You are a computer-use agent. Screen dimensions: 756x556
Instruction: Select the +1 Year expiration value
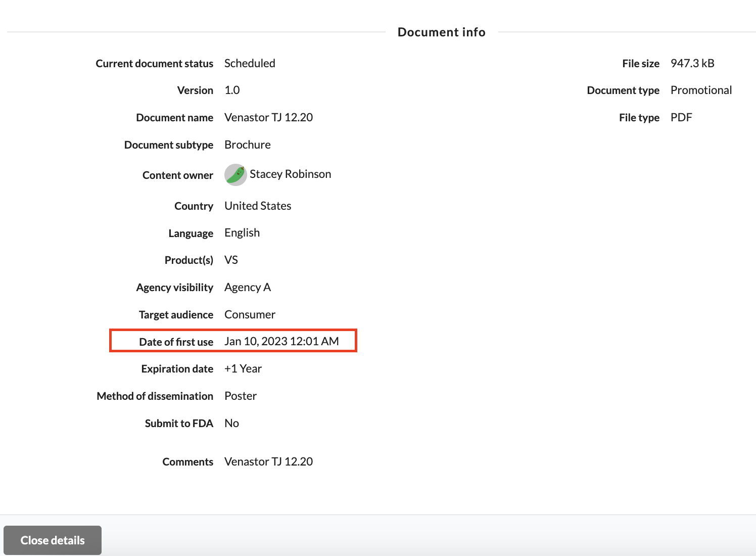point(243,368)
